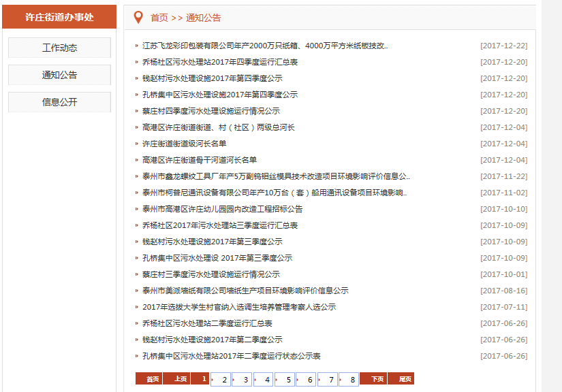The image size is (562, 392).
Task: Open 泰州市高港区许庄幼儿园园内改造工程招标公告
Action: (x=222, y=209)
